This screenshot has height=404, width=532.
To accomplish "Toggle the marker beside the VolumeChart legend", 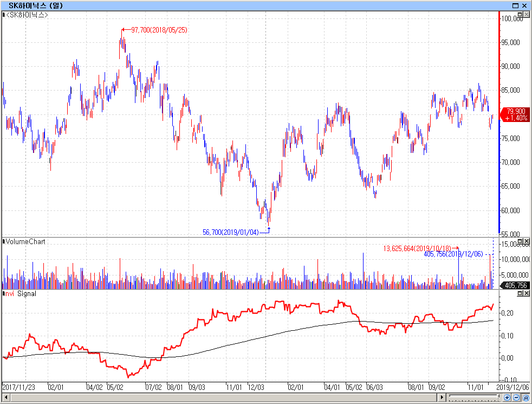I will pos(4,241).
